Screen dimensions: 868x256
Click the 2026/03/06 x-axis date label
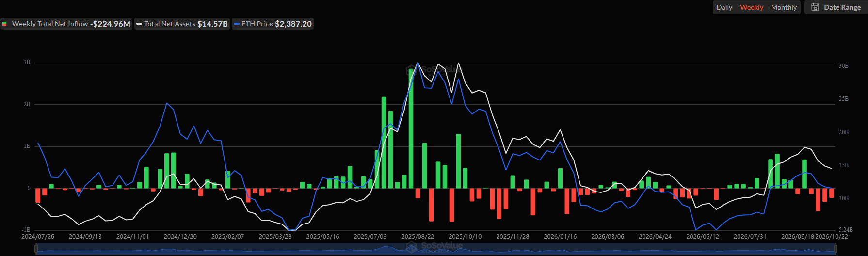coord(608,237)
